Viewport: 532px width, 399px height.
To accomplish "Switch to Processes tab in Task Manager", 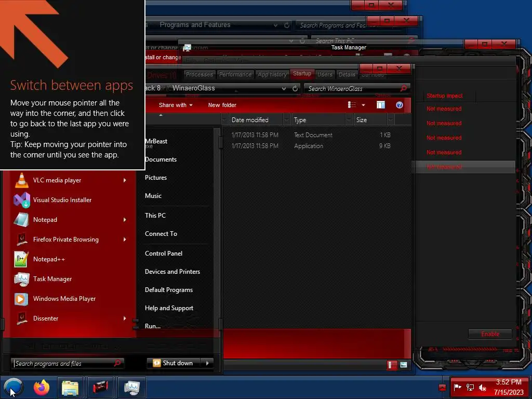I will [x=199, y=74].
